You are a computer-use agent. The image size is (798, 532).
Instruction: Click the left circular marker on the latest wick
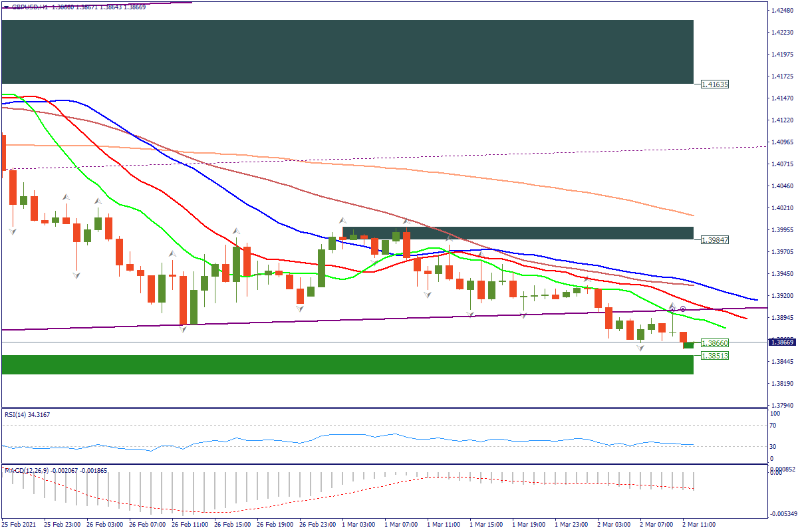coord(672,309)
